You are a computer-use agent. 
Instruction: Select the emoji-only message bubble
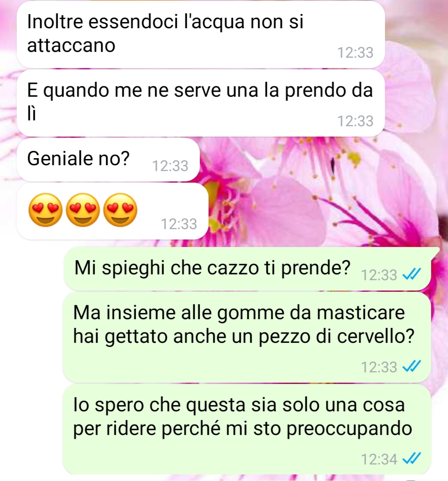coord(112,211)
